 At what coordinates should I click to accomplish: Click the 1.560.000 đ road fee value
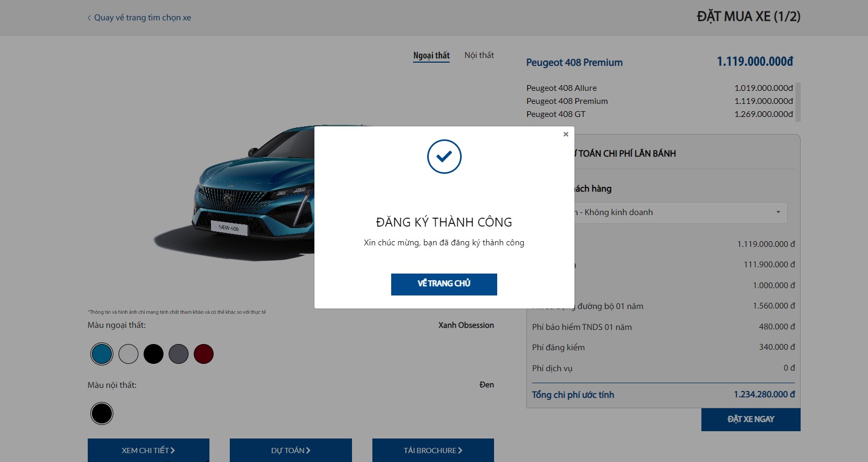click(774, 306)
